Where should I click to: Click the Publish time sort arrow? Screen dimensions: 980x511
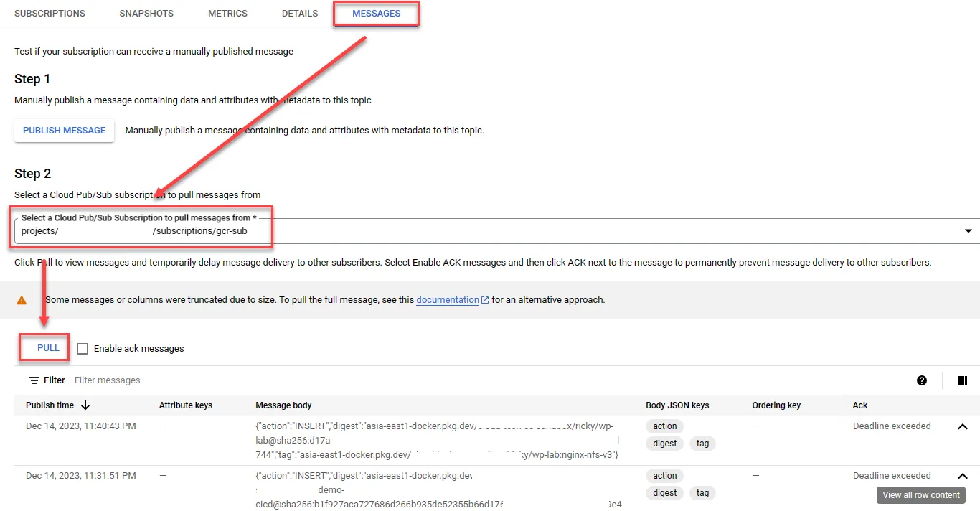pos(85,405)
